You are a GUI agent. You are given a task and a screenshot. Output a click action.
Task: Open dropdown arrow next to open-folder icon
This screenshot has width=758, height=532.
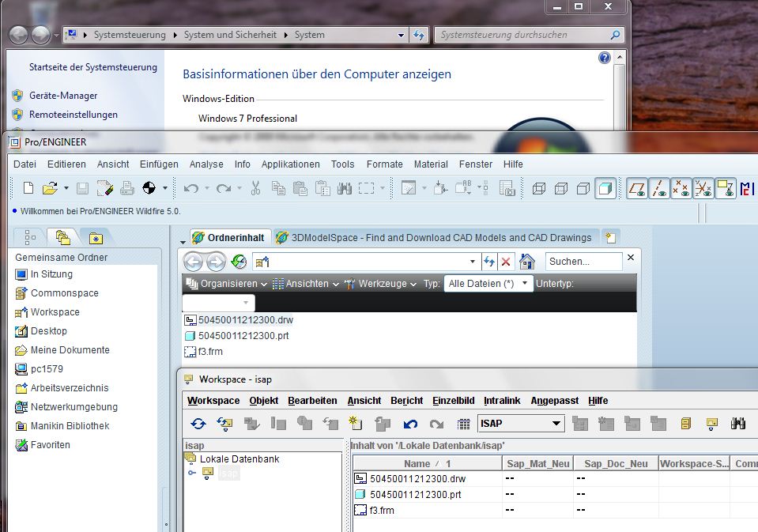coord(66,188)
